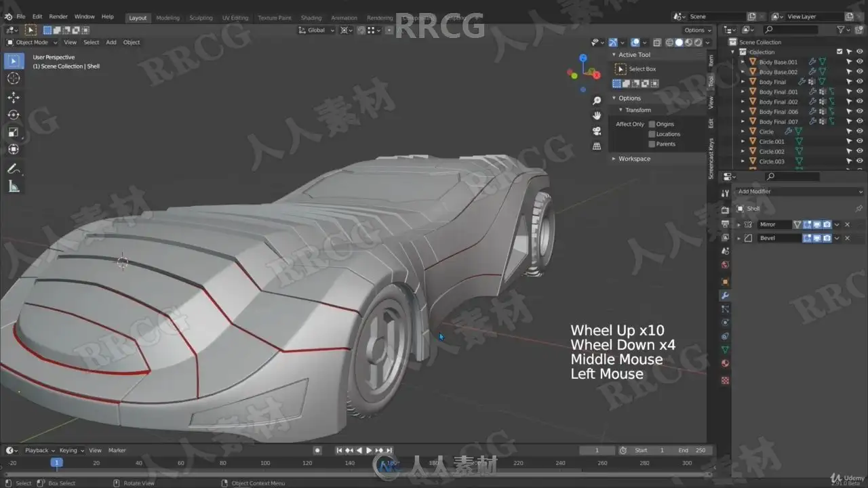Image resolution: width=868 pixels, height=488 pixels.
Task: Click the End frame field showing 250
Action: pos(692,450)
